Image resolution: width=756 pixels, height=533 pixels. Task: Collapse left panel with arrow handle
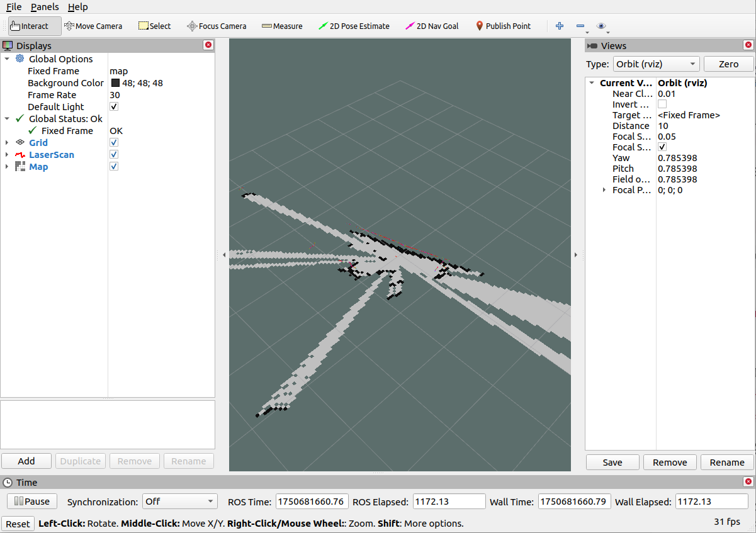point(225,254)
